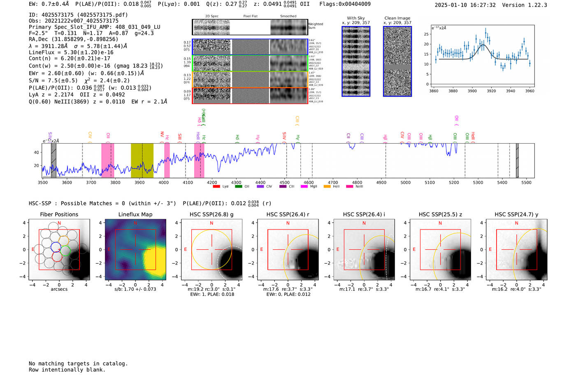Click the CIII dark purple legend swatch
576x392 pixels.
coord(283,187)
